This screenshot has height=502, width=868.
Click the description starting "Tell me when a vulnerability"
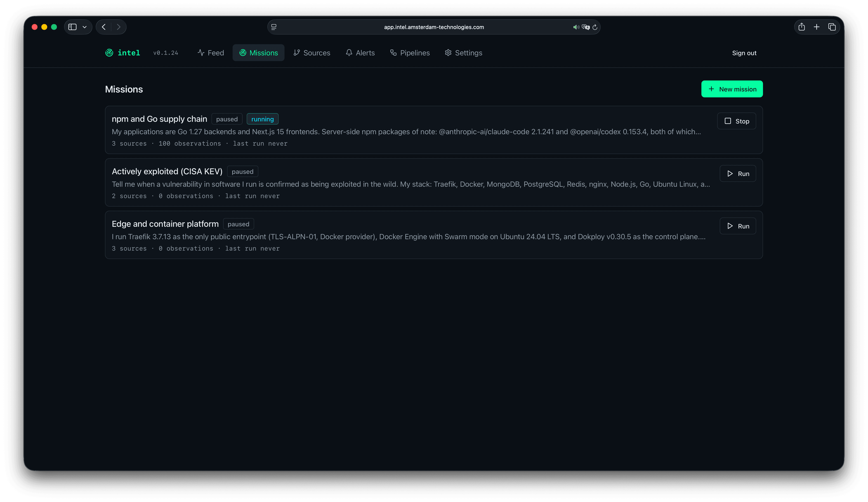(410, 184)
